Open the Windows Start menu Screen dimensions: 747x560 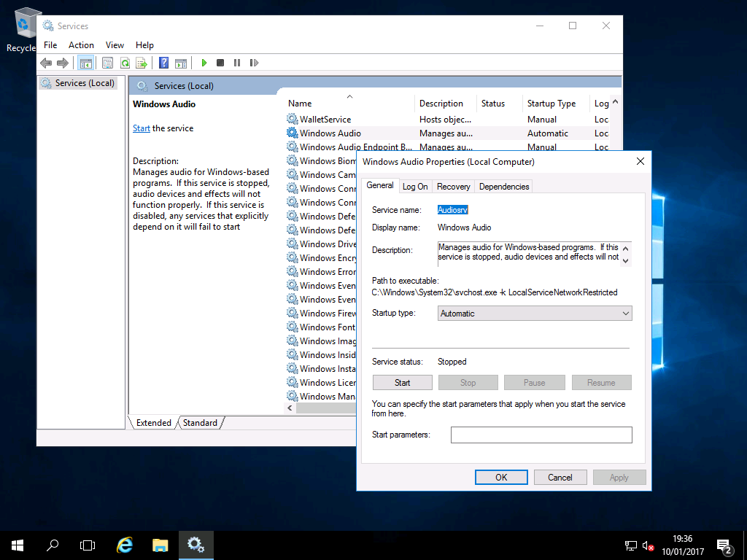click(x=18, y=545)
